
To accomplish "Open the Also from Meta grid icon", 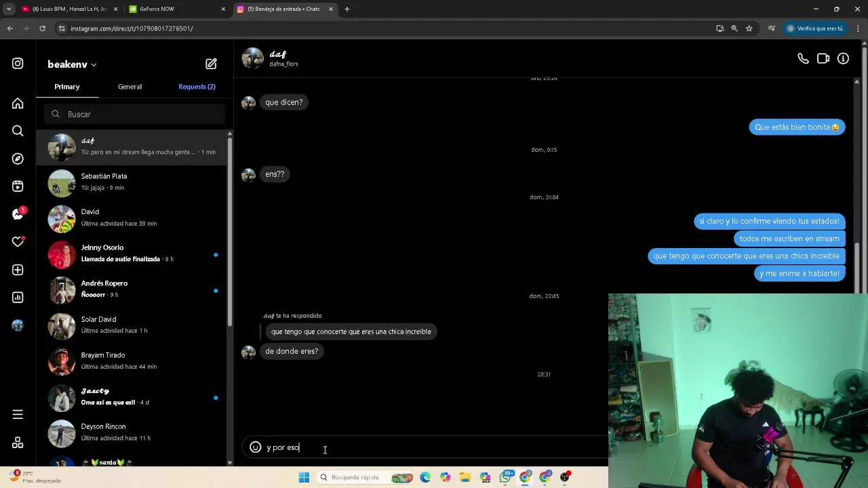I will (18, 443).
